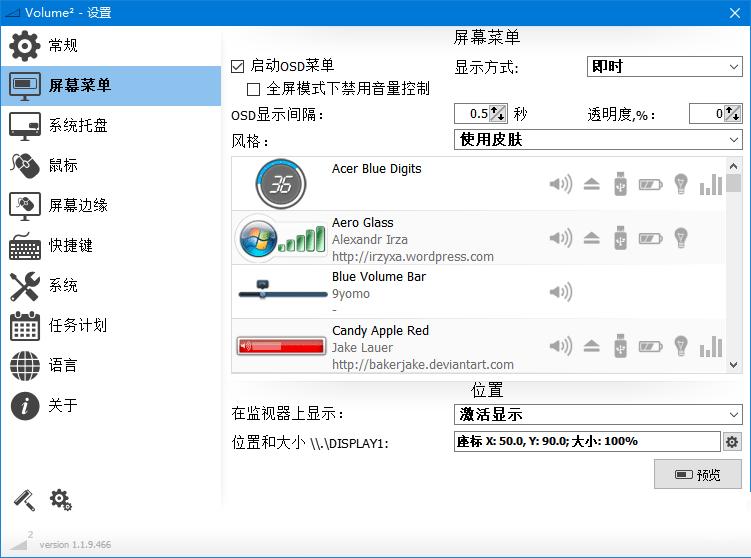
Task: Click the double gears icon at bottom left
Action: click(x=61, y=499)
